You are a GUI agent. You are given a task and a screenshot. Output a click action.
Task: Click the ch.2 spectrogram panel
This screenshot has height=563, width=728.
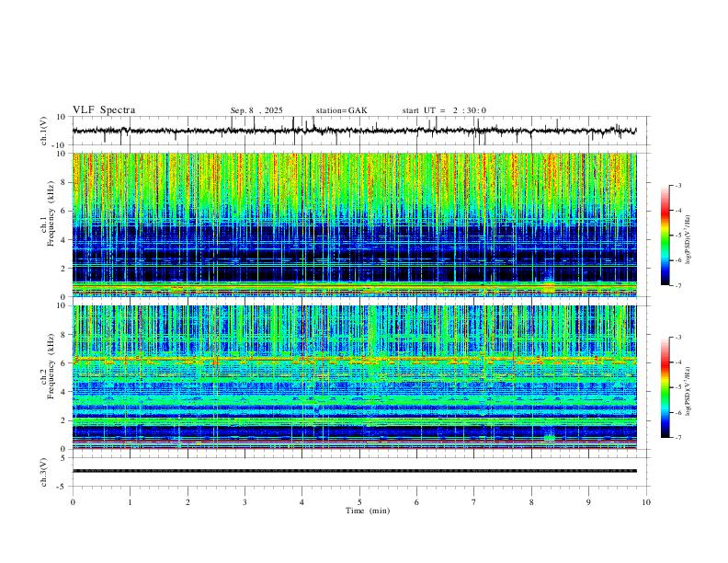point(354,377)
